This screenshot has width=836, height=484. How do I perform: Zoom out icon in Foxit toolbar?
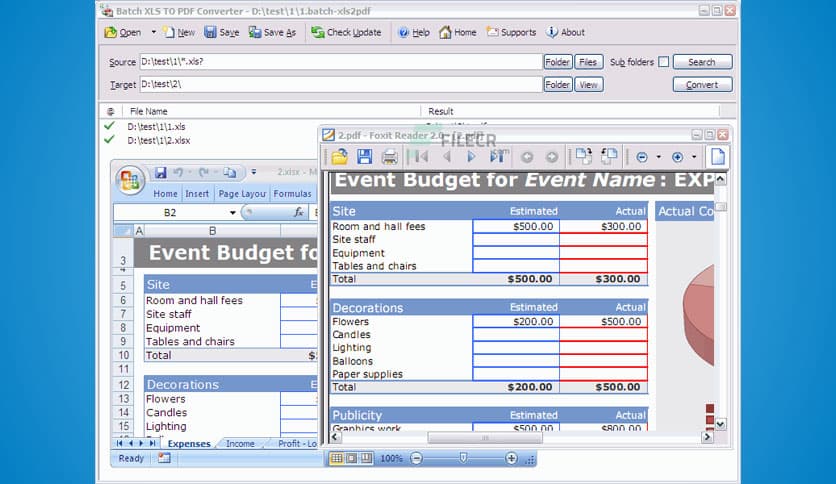642,157
